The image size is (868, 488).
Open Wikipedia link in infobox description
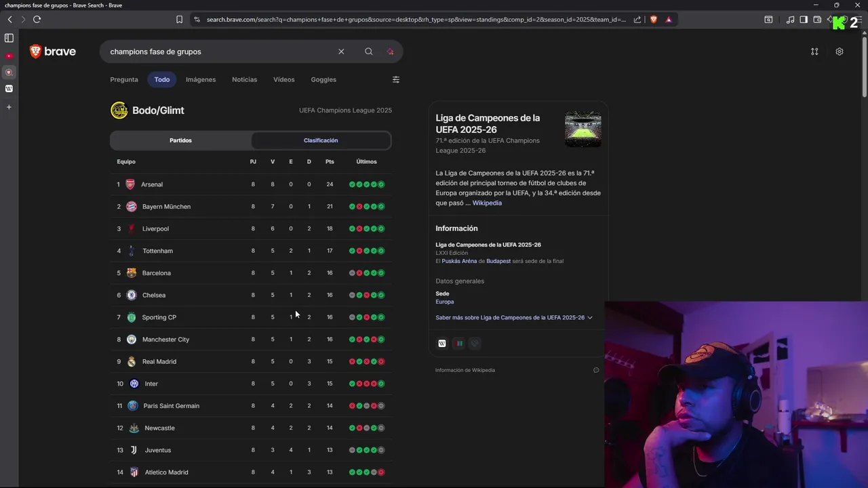[x=487, y=203]
